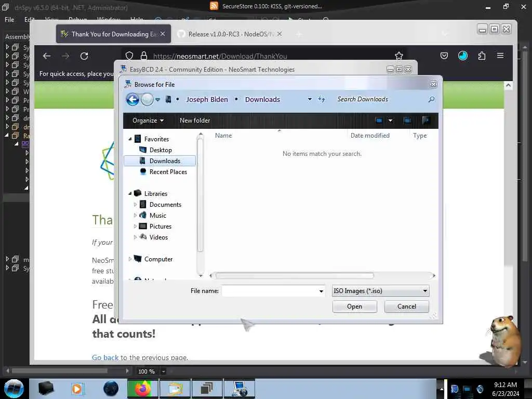Open the ISO Images file type dropdown
532x399 pixels.
tap(380, 291)
